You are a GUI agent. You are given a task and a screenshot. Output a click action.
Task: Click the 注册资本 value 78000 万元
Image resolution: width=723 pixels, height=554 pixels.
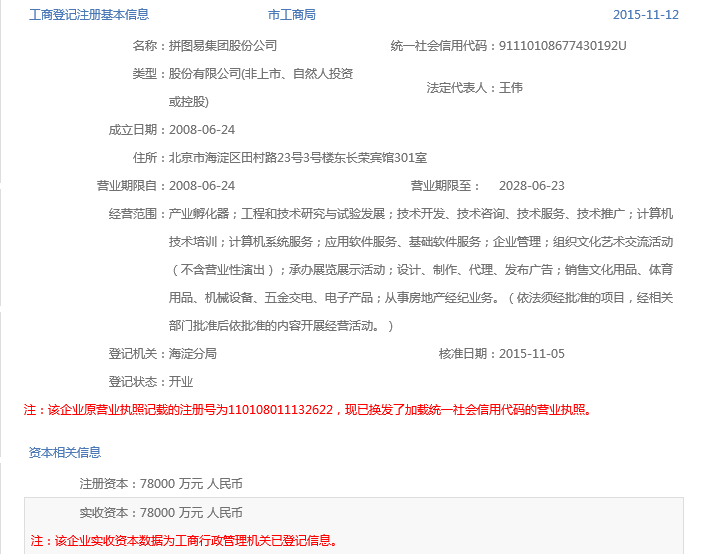pos(192,484)
